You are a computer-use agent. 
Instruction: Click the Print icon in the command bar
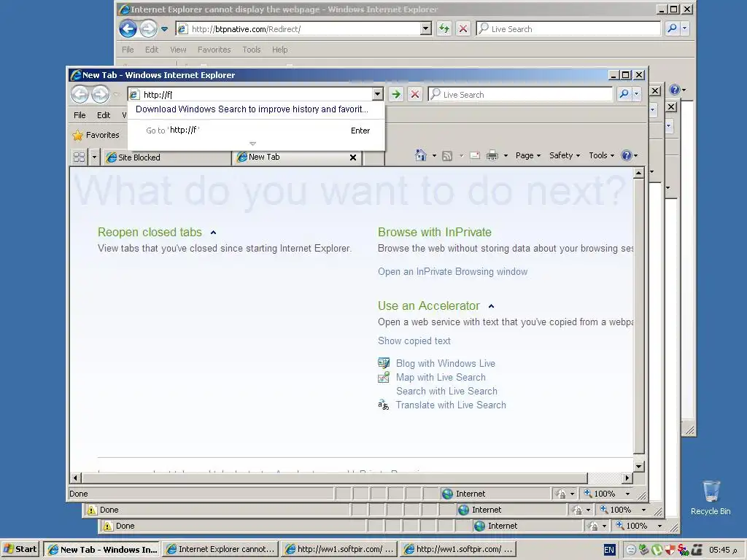[x=492, y=155]
